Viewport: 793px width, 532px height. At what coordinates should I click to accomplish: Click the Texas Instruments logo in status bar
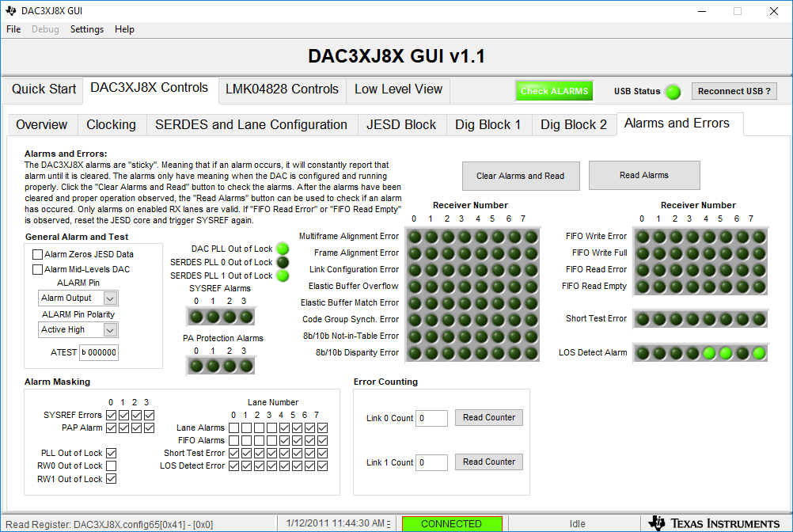pos(714,523)
